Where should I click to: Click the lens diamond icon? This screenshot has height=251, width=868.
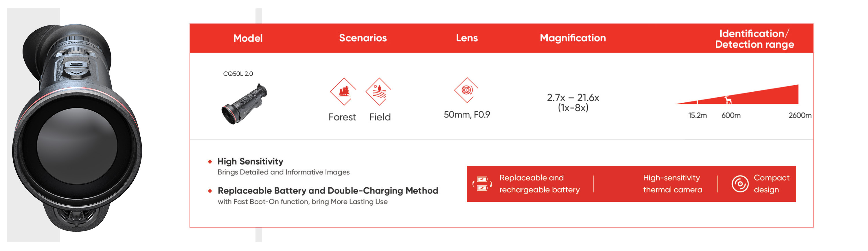[466, 90]
